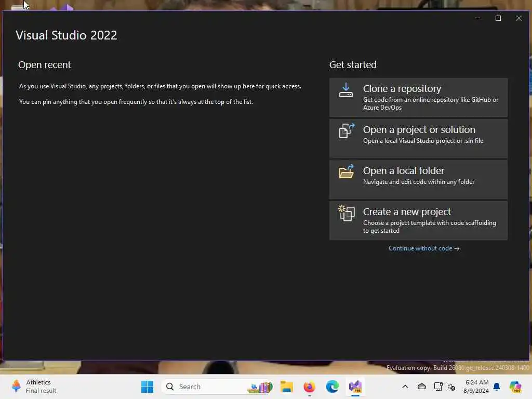Open Copilot preview icon in taskbar
Viewport: 532px width, 399px height.
pos(515,387)
